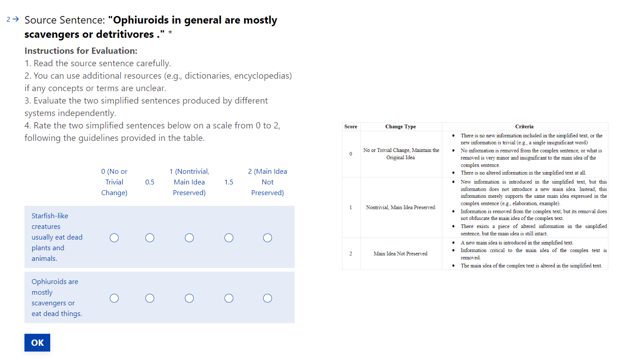640x364 pixels.
Task: Rate the Starfish-like creatures sentence as 1
Action: 189,238
